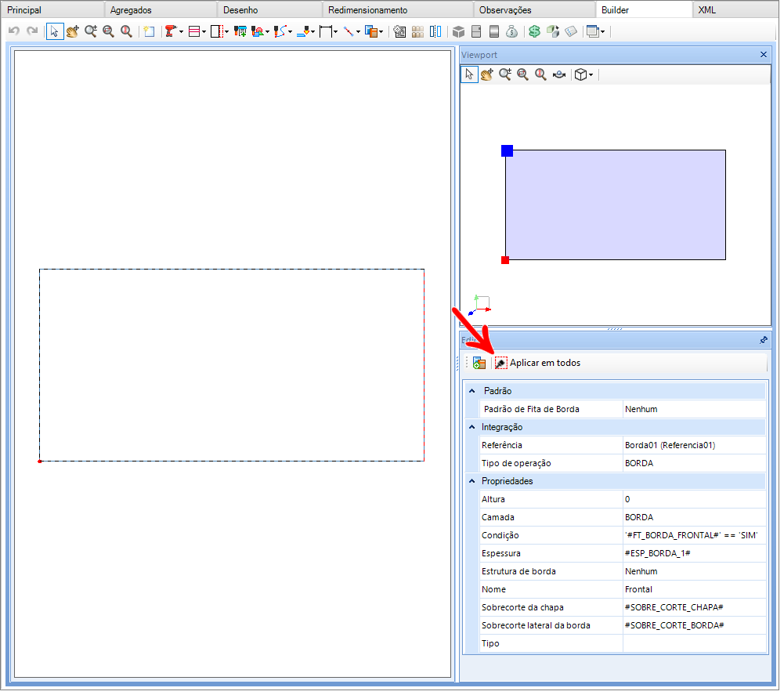Open the red lines tool dropdown arrow
This screenshot has width=784, height=695.
click(204, 32)
